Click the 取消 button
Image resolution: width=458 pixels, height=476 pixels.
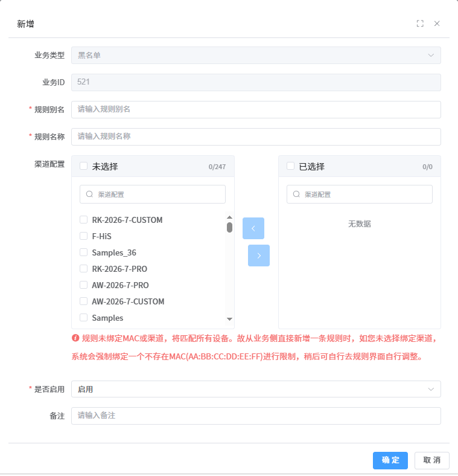[x=432, y=460]
